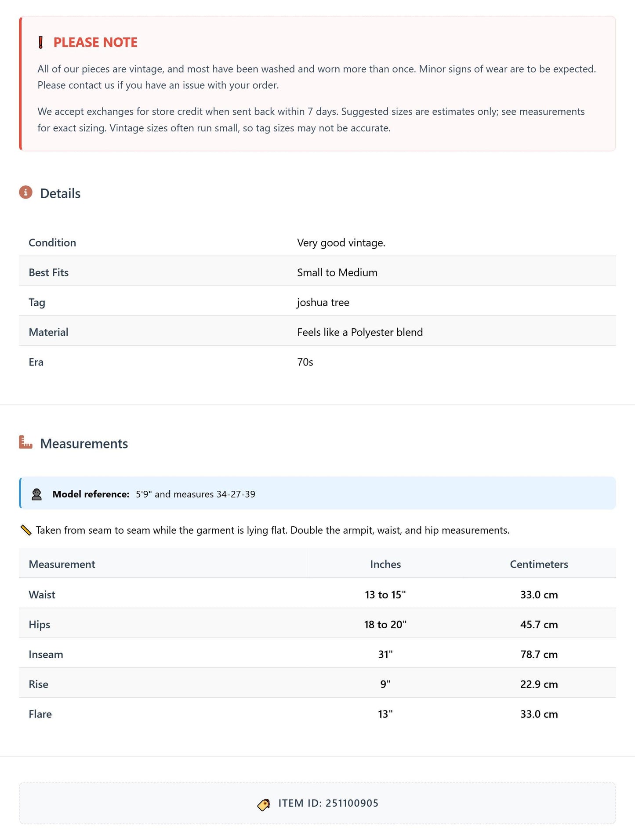Click the price tag icon near Item ID

pyautogui.click(x=264, y=804)
